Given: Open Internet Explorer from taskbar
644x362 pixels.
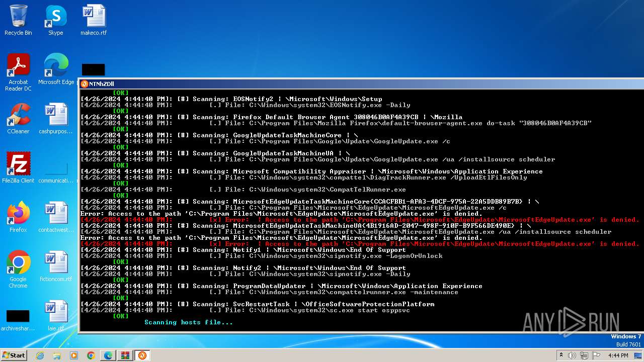Looking at the screenshot, I should click(x=40, y=355).
